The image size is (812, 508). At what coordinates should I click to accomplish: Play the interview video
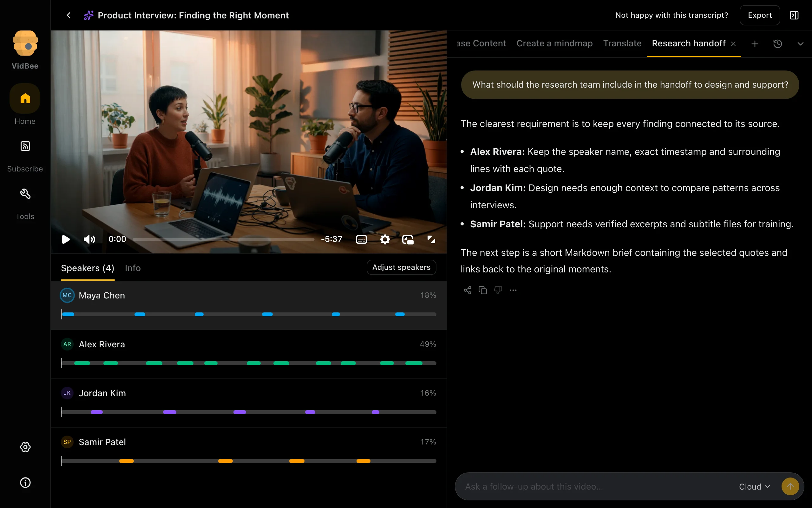[66, 239]
